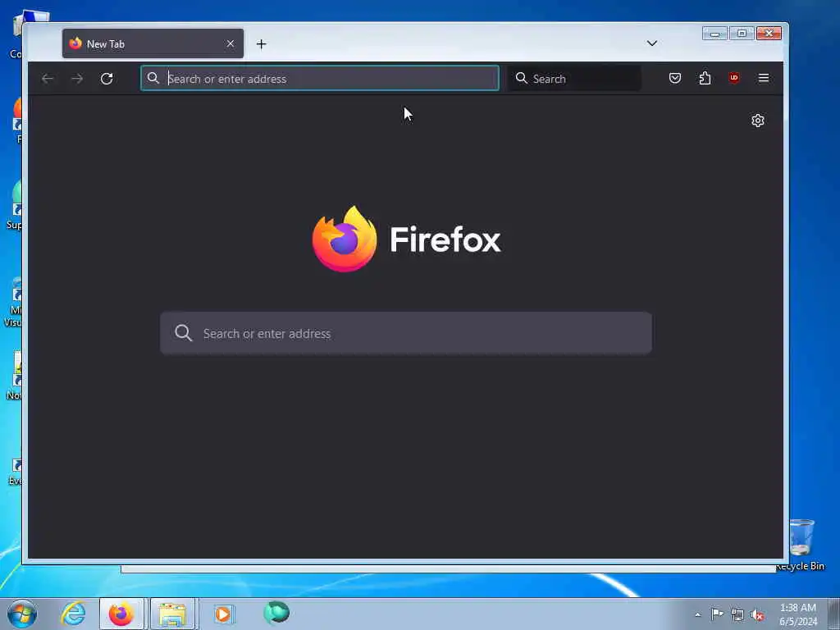Click the center Search or enter address box
The height and width of the screenshot is (630, 840).
pos(406,333)
